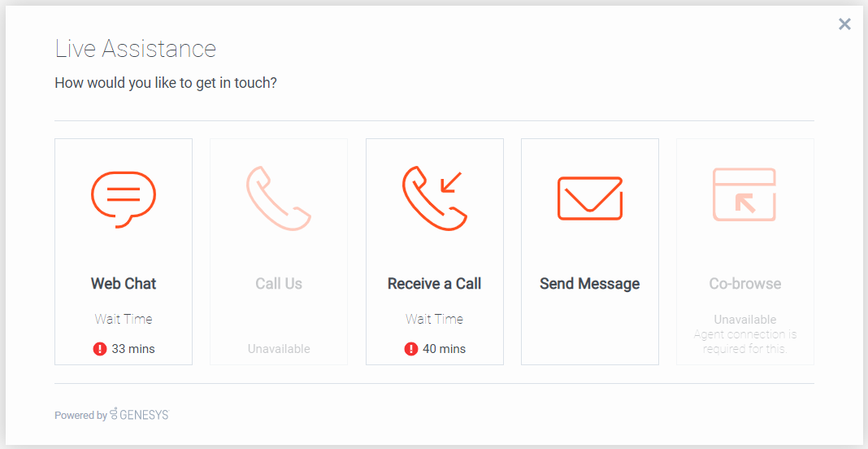Select the Web Chat label
868x449 pixels.
(124, 284)
